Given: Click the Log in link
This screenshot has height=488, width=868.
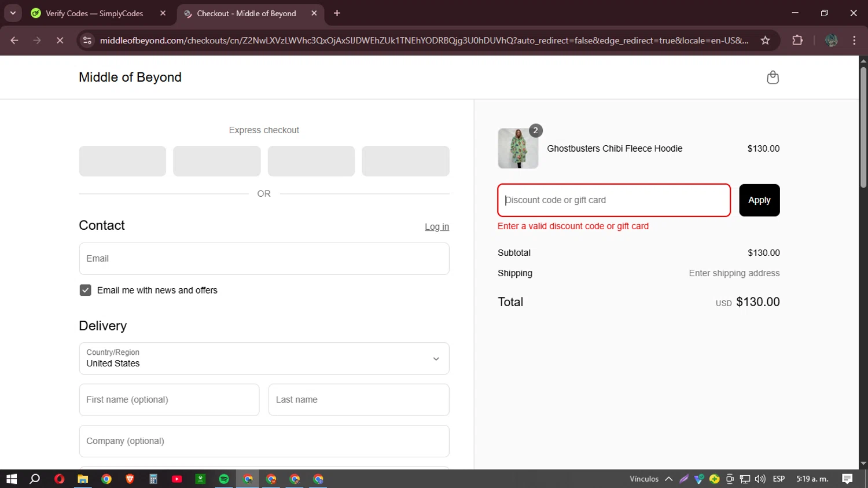Looking at the screenshot, I should tap(437, 227).
